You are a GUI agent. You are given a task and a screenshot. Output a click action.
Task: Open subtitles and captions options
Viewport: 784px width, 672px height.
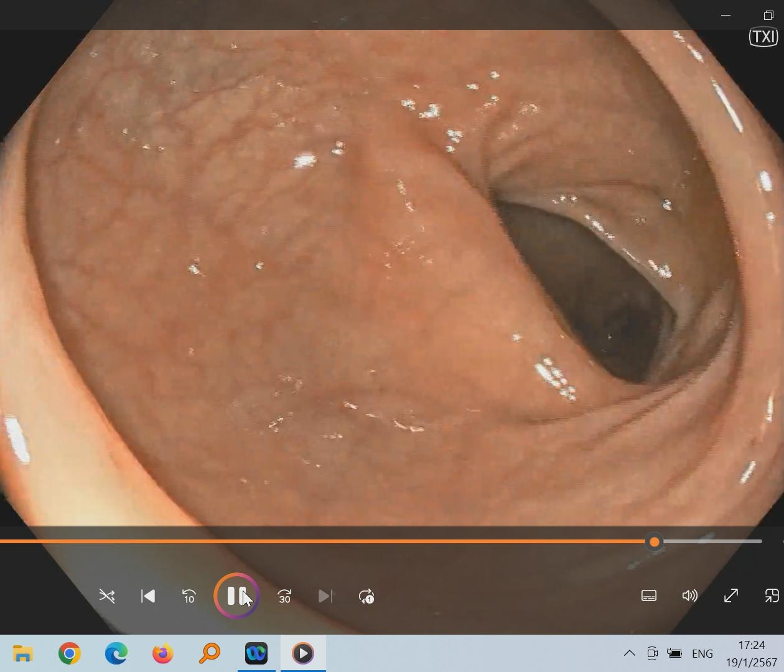pyautogui.click(x=649, y=595)
